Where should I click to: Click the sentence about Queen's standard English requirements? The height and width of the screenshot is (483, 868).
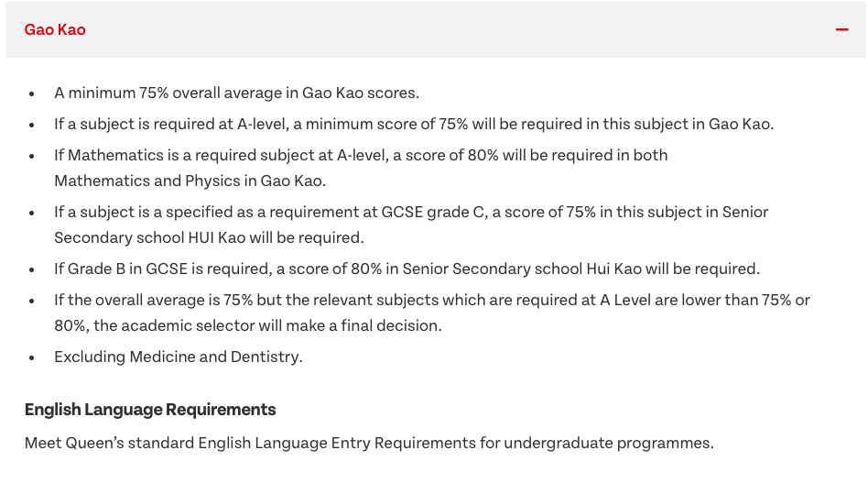(369, 443)
